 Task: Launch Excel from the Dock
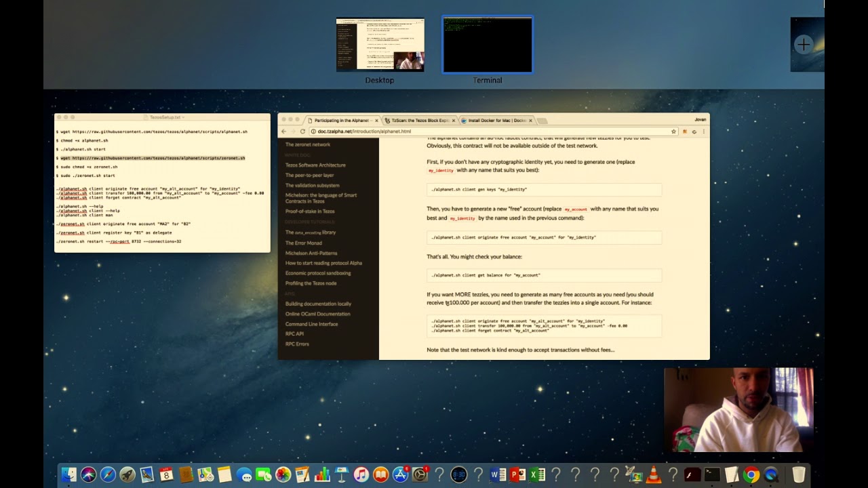click(x=538, y=475)
